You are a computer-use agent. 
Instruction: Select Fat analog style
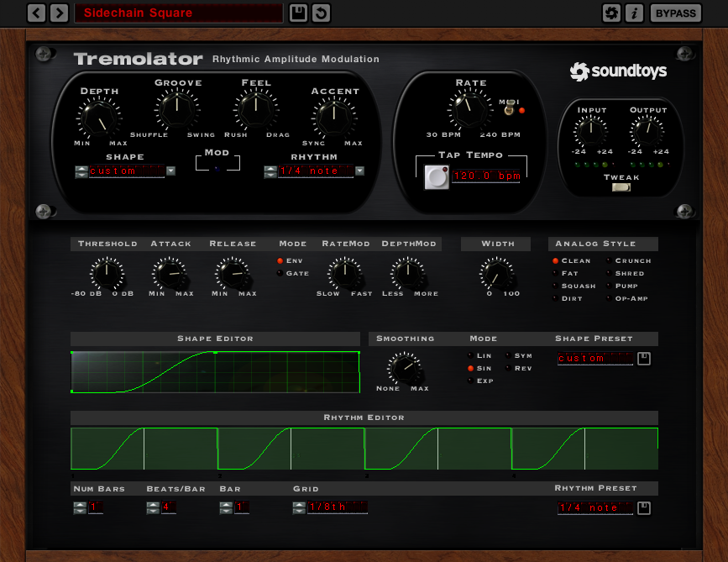[565, 273]
